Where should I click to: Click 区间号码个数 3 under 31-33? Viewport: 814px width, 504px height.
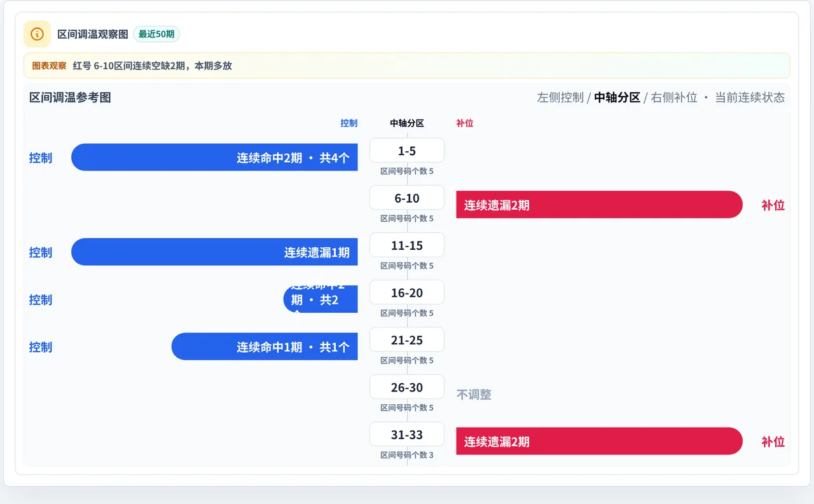tap(407, 455)
